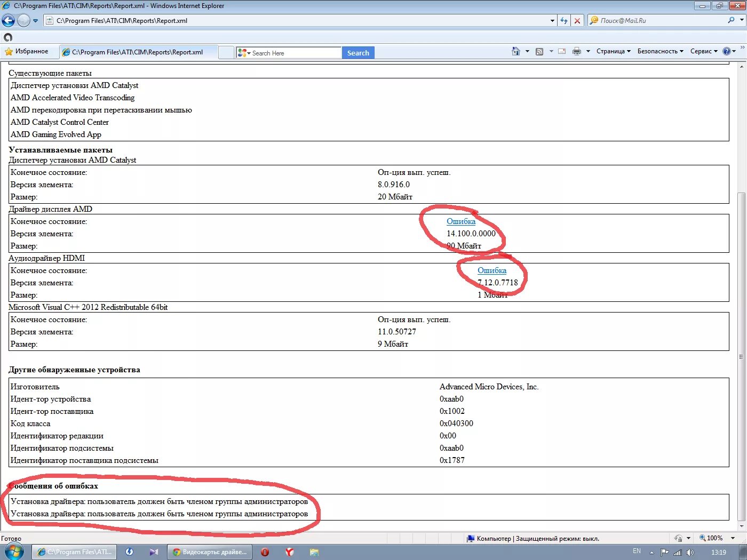Go to the Home page icon
Viewport: 747px width, 560px height.
tap(515, 51)
